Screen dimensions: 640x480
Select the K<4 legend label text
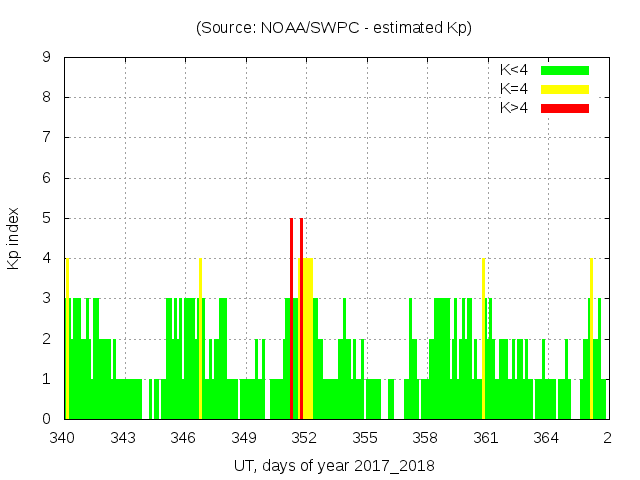click(514, 70)
